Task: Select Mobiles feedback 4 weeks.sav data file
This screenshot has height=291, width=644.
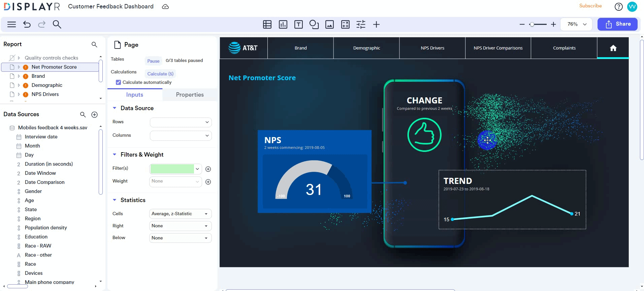Action: click(53, 128)
